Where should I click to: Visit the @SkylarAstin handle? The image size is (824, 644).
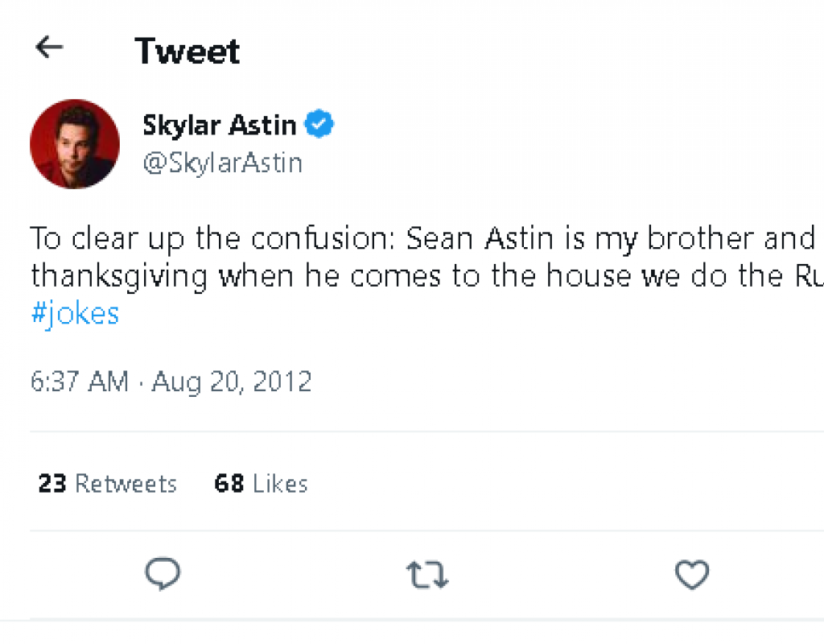tap(222, 163)
